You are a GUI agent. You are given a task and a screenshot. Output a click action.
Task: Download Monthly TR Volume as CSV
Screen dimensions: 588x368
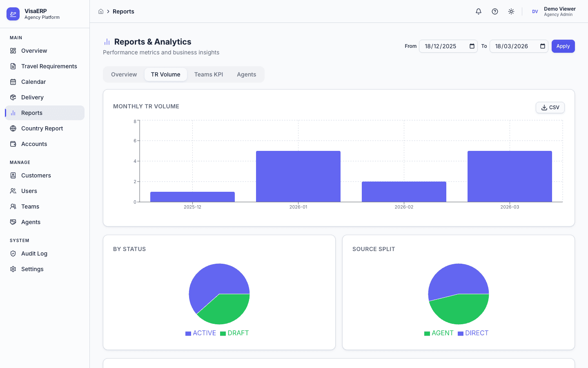pyautogui.click(x=550, y=107)
